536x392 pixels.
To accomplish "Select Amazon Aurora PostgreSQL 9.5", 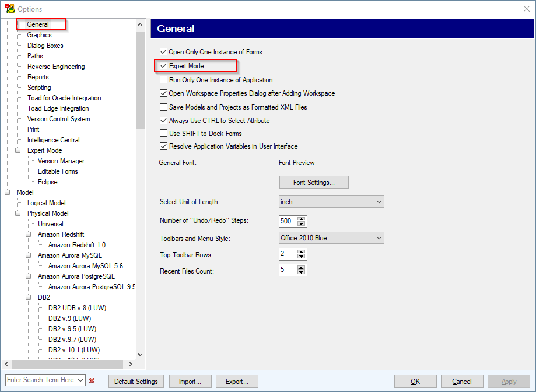I will (92, 287).
